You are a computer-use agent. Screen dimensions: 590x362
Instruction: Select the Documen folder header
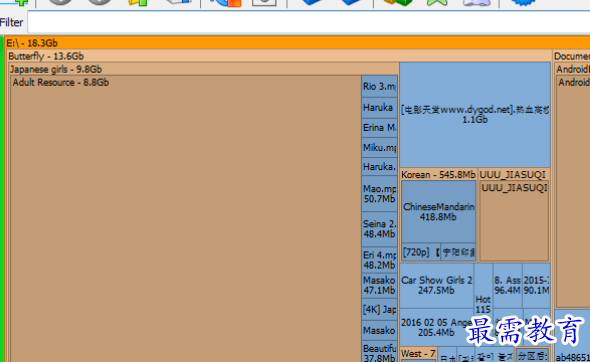[x=572, y=56]
